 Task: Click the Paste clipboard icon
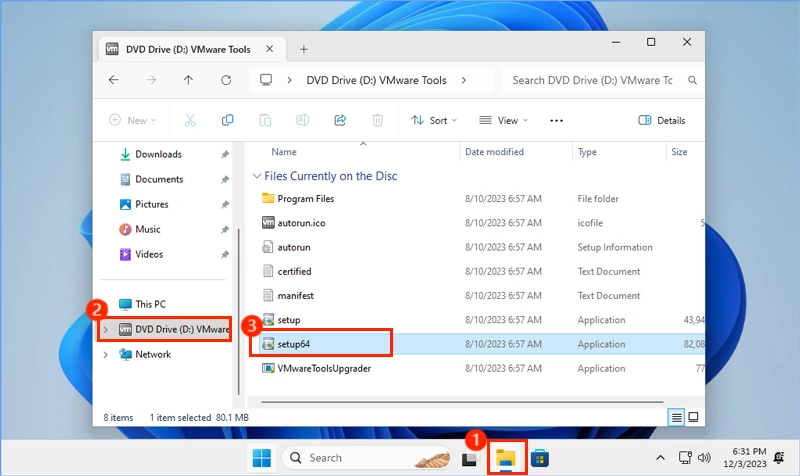pos(265,120)
